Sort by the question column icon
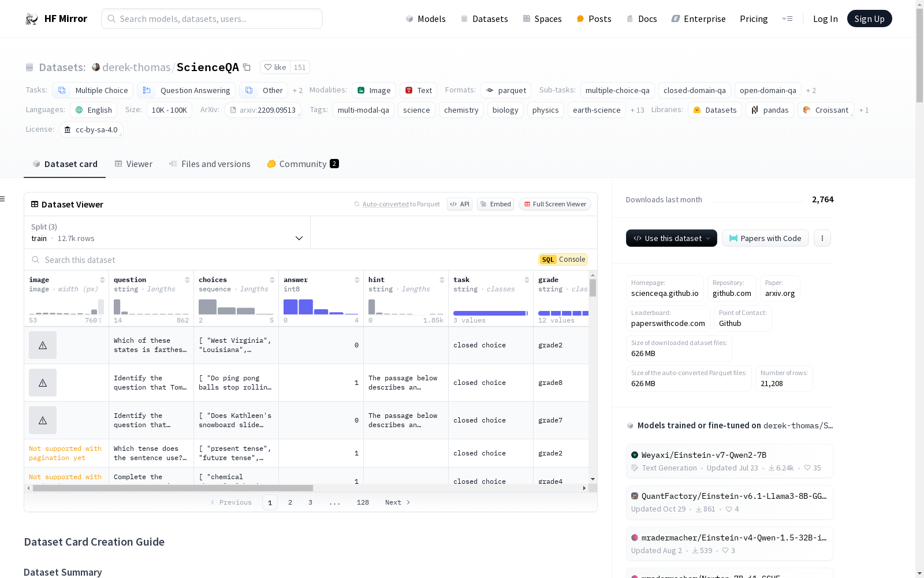The width and height of the screenshot is (924, 578). (x=187, y=280)
